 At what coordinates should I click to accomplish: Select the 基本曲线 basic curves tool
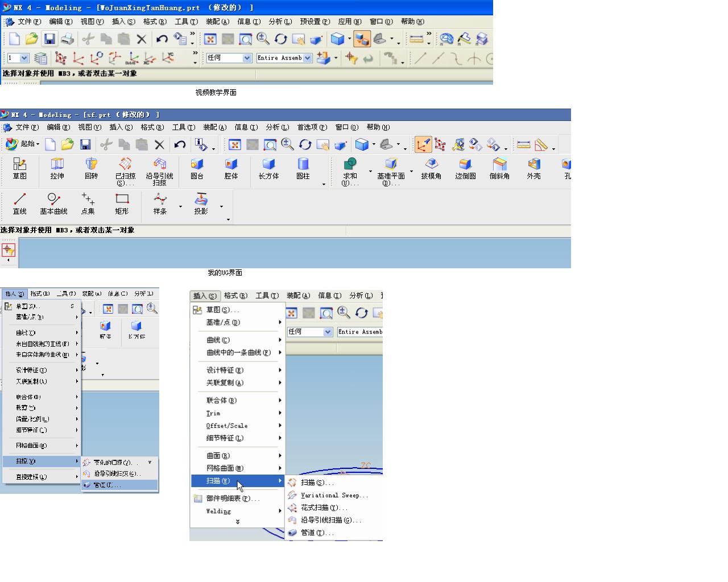pyautogui.click(x=54, y=204)
